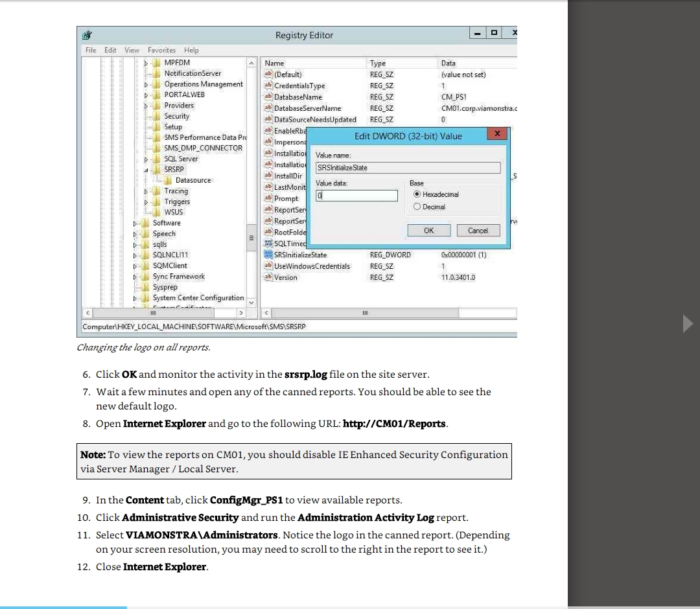Open the Edit menu
The image size is (700, 609).
110,50
